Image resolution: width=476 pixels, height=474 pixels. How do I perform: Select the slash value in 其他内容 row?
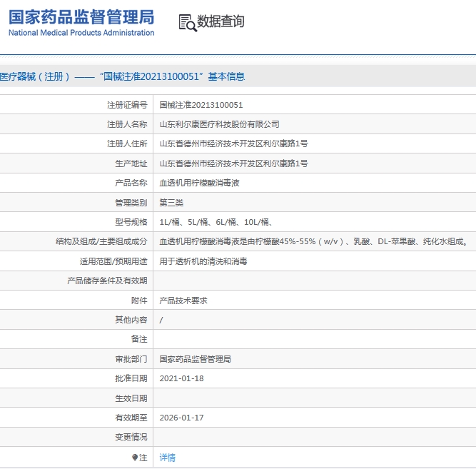pos(161,320)
